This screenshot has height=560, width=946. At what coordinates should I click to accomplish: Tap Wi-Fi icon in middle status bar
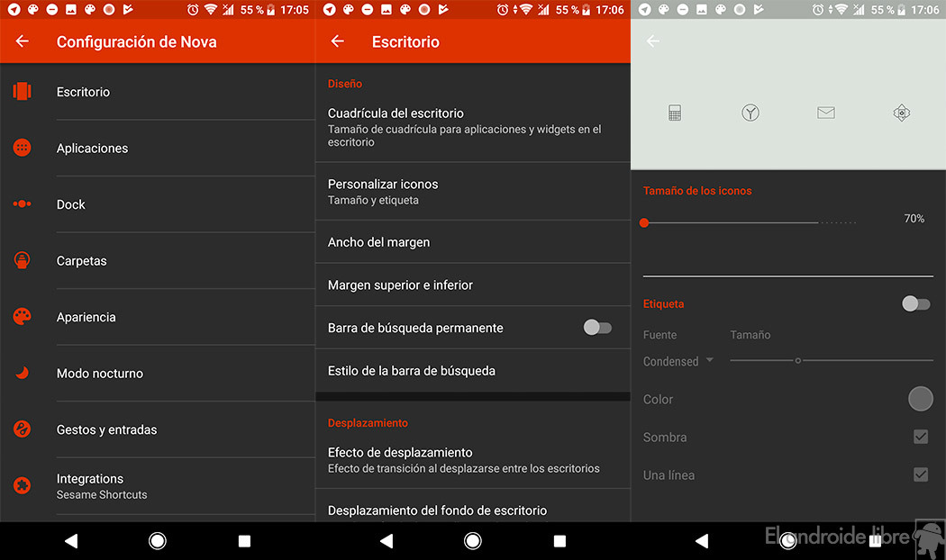click(x=525, y=10)
